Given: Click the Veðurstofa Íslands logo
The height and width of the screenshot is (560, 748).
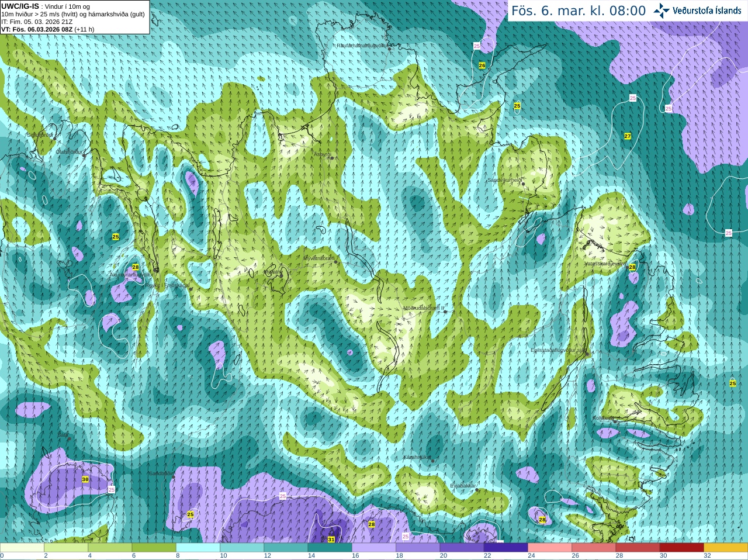Looking at the screenshot, I should [x=697, y=11].
